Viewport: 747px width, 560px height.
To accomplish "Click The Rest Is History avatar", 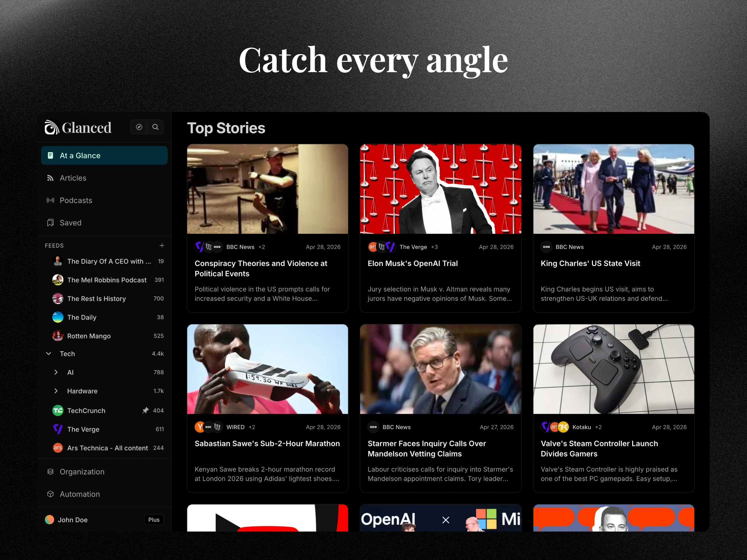I will tap(58, 298).
